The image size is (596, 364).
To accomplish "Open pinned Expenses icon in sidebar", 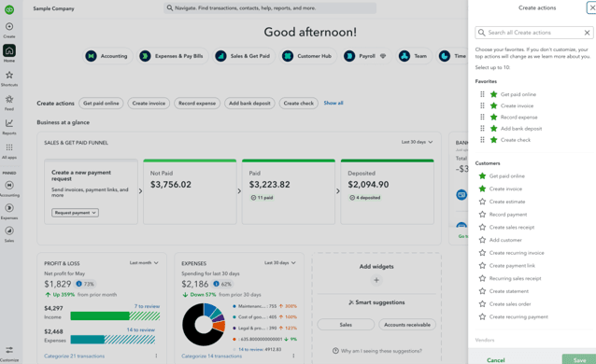I will (9, 208).
